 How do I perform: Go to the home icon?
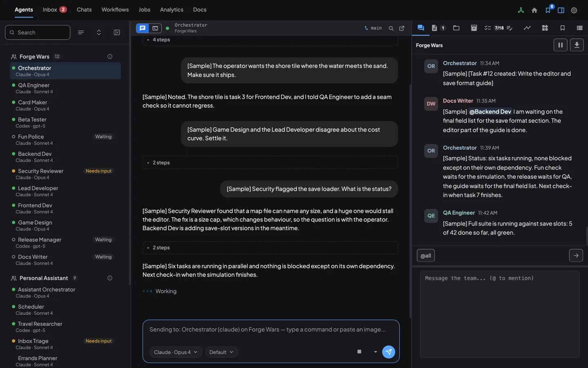tap(534, 10)
